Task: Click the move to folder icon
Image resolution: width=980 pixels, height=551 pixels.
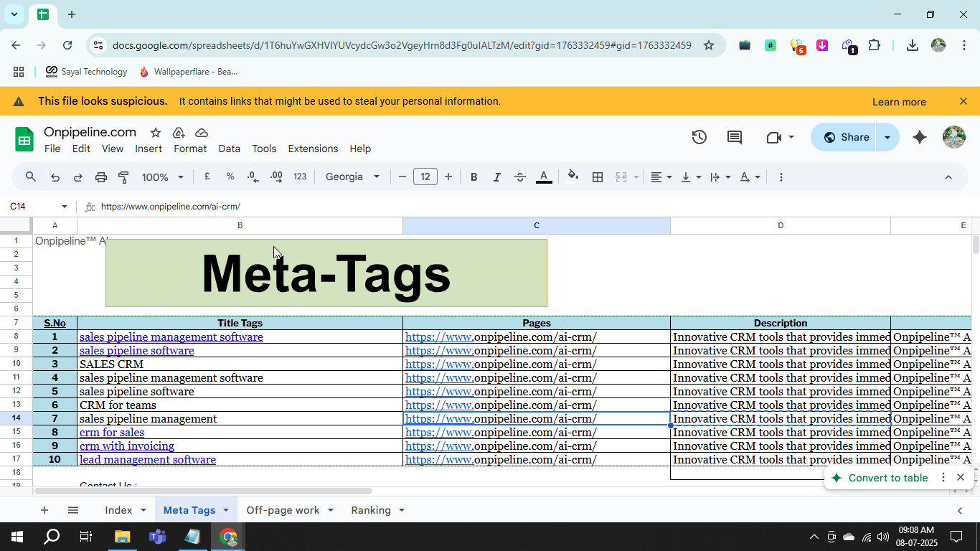Action: [x=179, y=133]
